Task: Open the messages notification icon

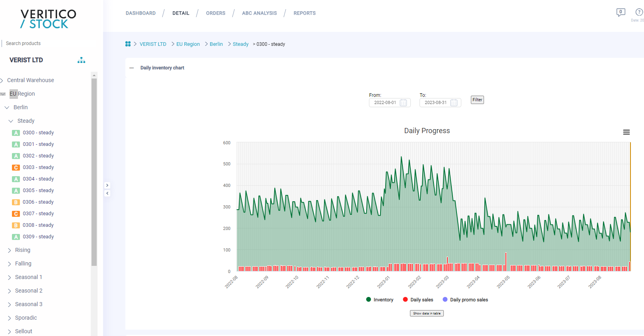Action: point(621,12)
